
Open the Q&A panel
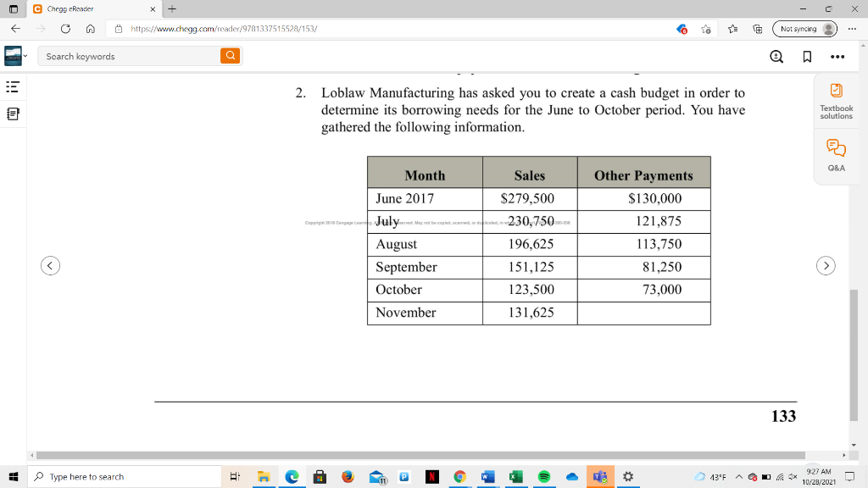(836, 156)
